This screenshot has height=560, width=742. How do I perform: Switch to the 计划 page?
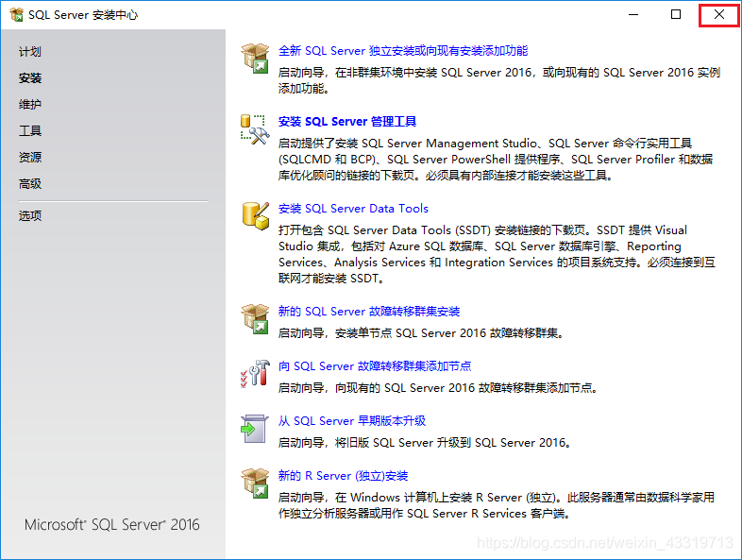[30, 52]
